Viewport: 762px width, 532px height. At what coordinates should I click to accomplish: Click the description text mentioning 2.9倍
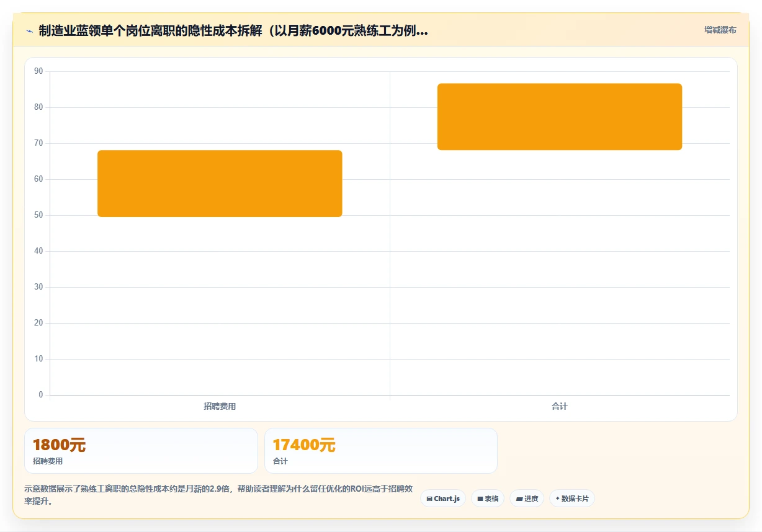[219, 495]
